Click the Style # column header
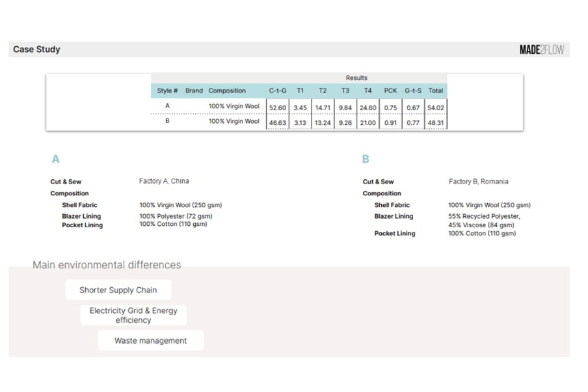Screen dimensions: 588x392 click(167, 91)
